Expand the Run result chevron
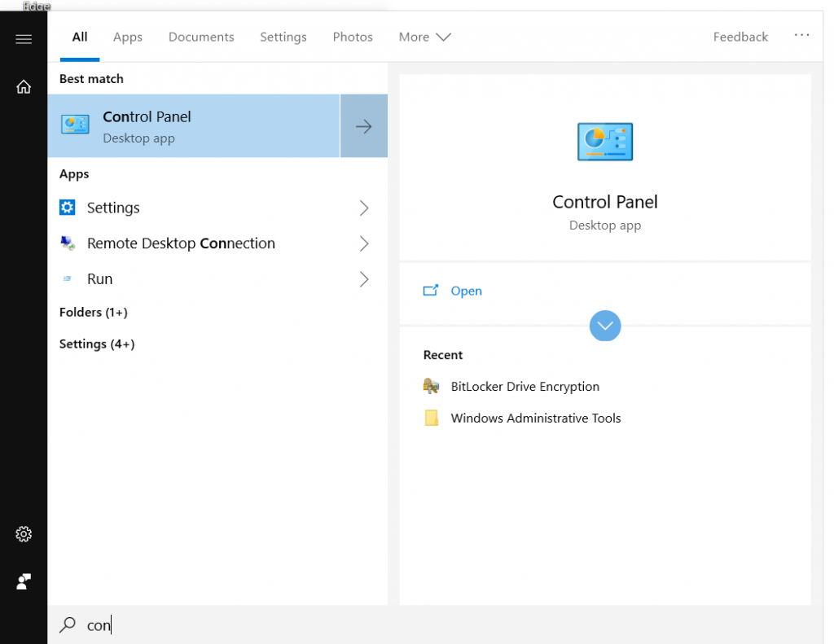This screenshot has height=644, width=834. (364, 279)
